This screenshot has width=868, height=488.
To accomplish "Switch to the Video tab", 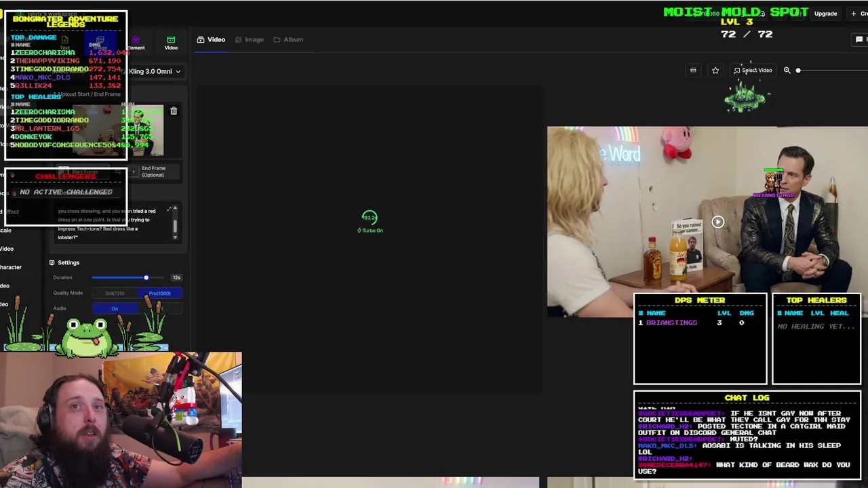I will [x=211, y=39].
